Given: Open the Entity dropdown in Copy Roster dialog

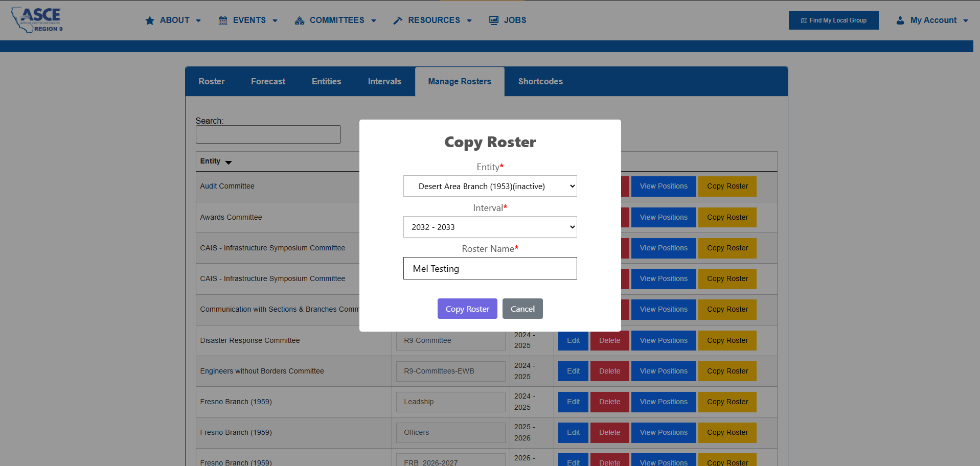Looking at the screenshot, I should [x=490, y=186].
